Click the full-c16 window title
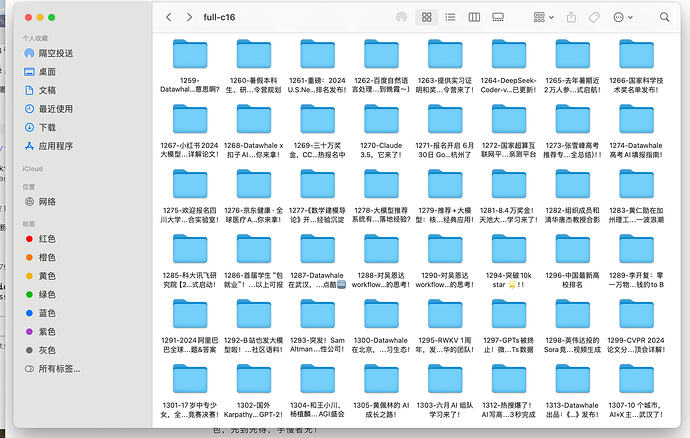690x438 pixels. pos(219,17)
